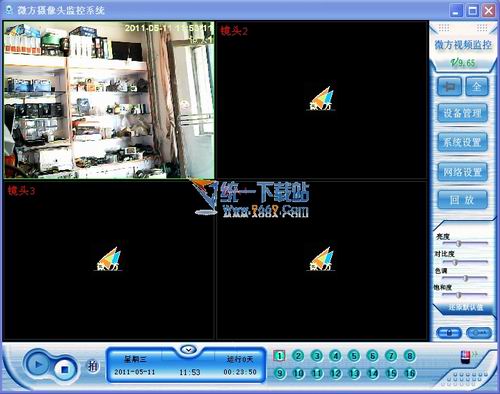The height and width of the screenshot is (394, 500).
Task: Click the lock button on right panel
Action: [x=449, y=332]
